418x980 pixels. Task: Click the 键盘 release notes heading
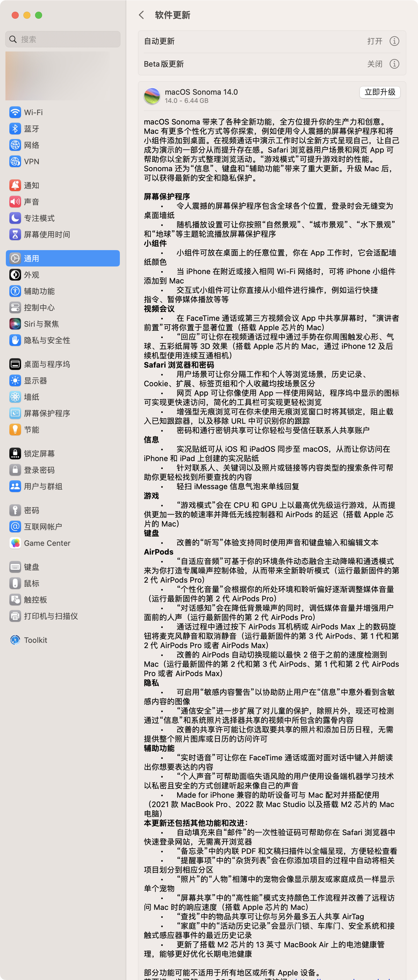[151, 533]
